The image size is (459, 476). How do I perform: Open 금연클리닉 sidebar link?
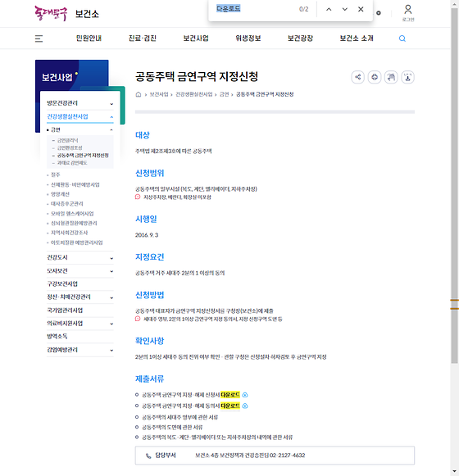click(68, 140)
